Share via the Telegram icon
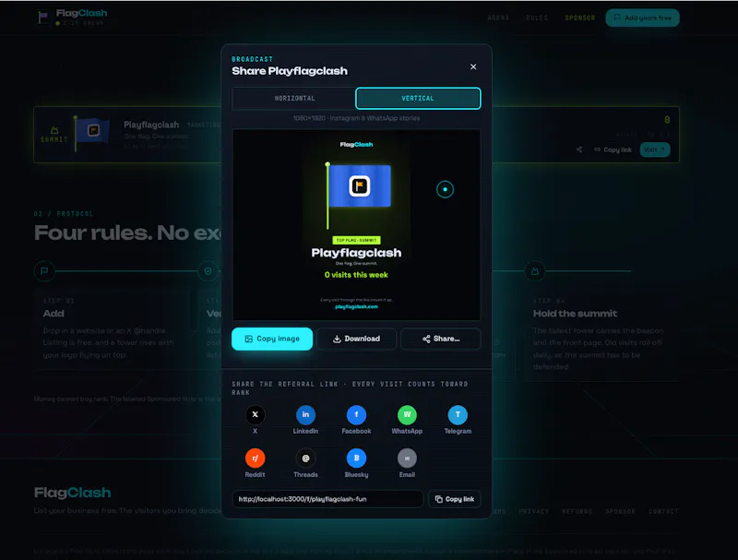Image resolution: width=738 pixels, height=560 pixels. [x=458, y=414]
